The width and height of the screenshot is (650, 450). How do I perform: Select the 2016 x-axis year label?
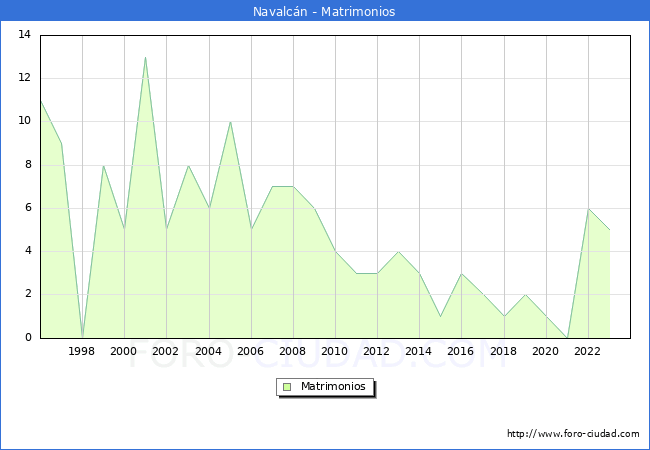click(x=460, y=352)
